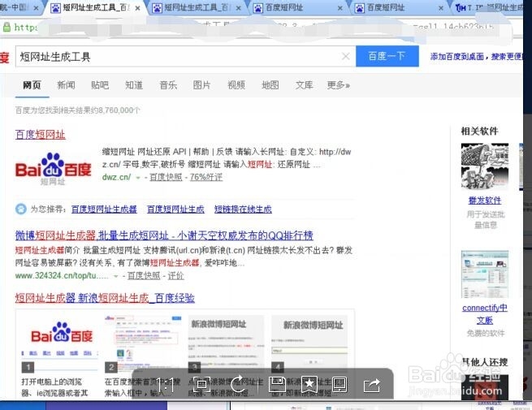This screenshot has width=532, height=410.
Task: Switch to the 视频 search tab
Action: [x=236, y=84]
